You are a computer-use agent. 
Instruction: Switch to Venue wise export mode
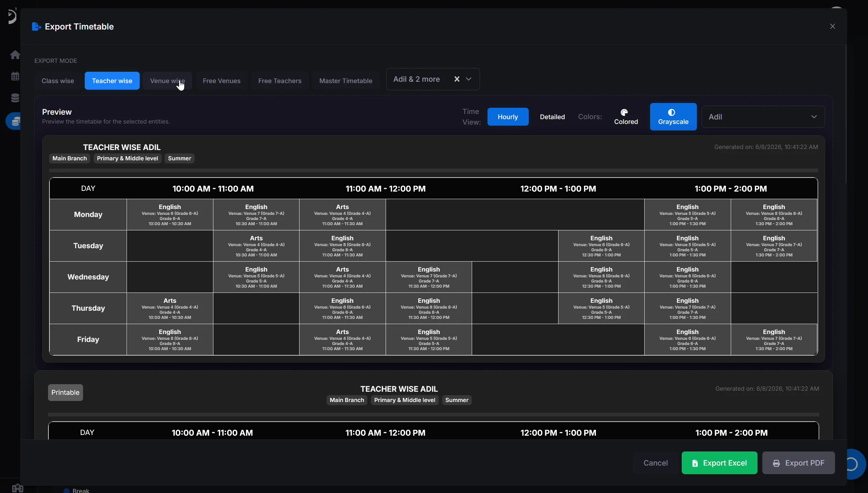point(167,81)
